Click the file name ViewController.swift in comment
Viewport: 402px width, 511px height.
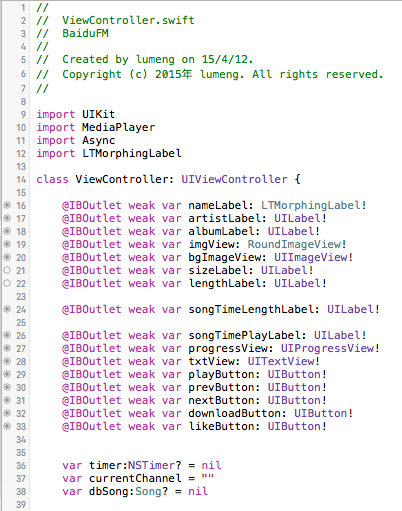point(128,20)
